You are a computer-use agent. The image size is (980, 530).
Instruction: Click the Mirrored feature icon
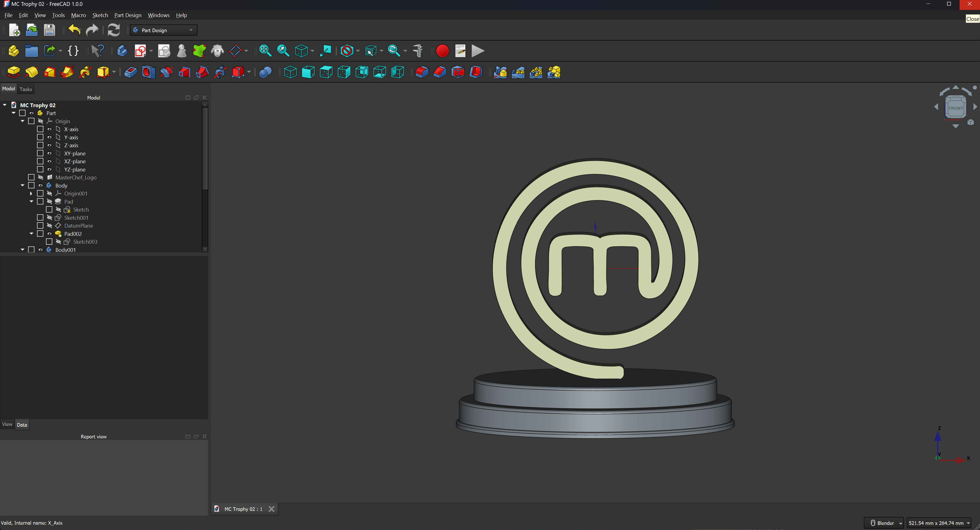[500, 72]
